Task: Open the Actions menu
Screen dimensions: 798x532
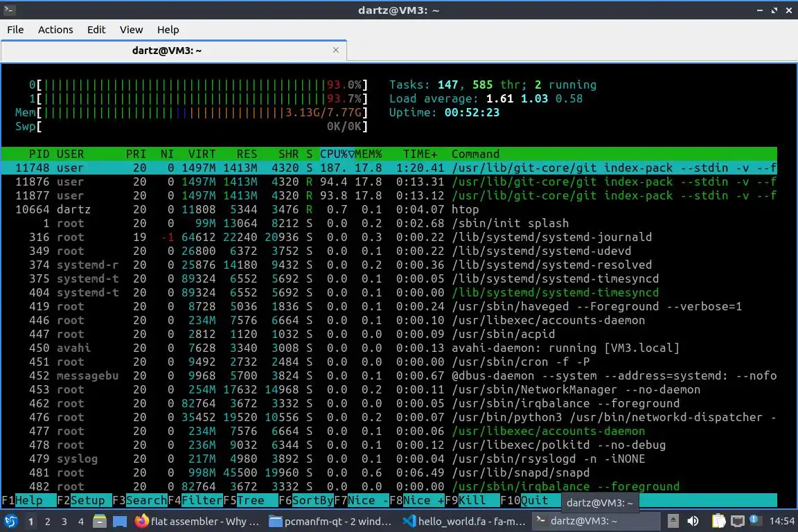Action: tap(55, 30)
